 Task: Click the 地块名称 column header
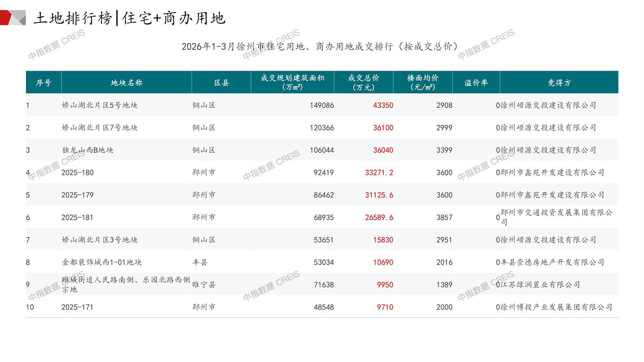pyautogui.click(x=127, y=83)
